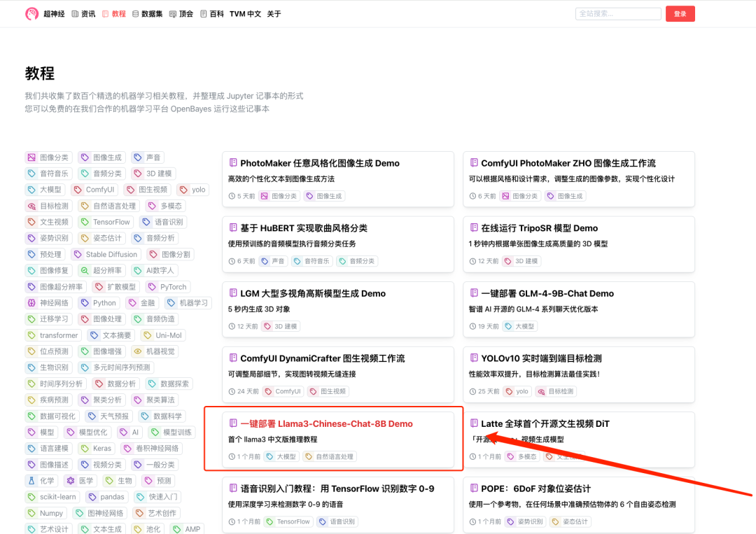Click notebook icon beside Llama3-Chinese-Chat-8B title
This screenshot has width=756, height=534.
tap(233, 423)
